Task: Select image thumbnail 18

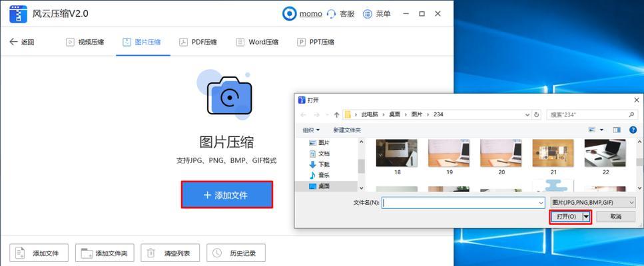Action: (397, 158)
